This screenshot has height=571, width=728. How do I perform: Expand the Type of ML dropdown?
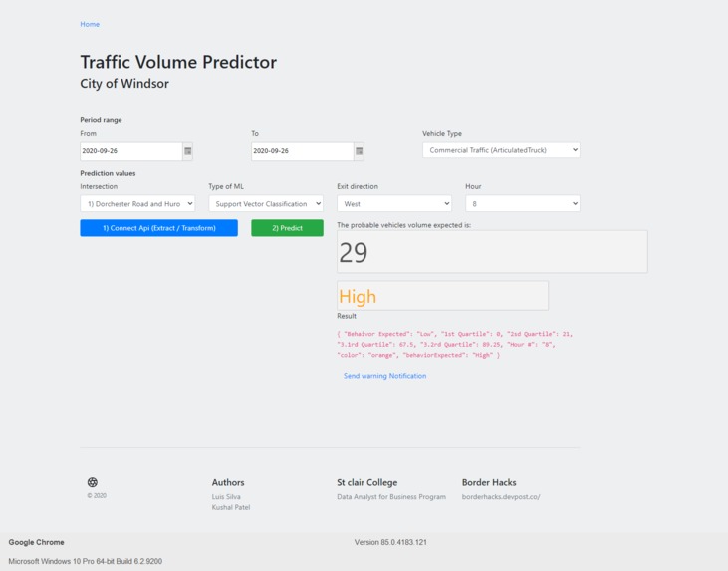tap(266, 203)
